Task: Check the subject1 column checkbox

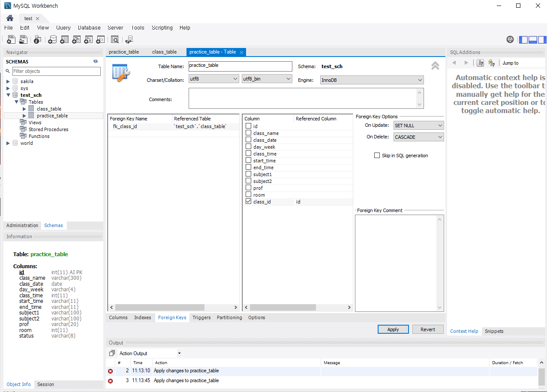Action: 249,174
